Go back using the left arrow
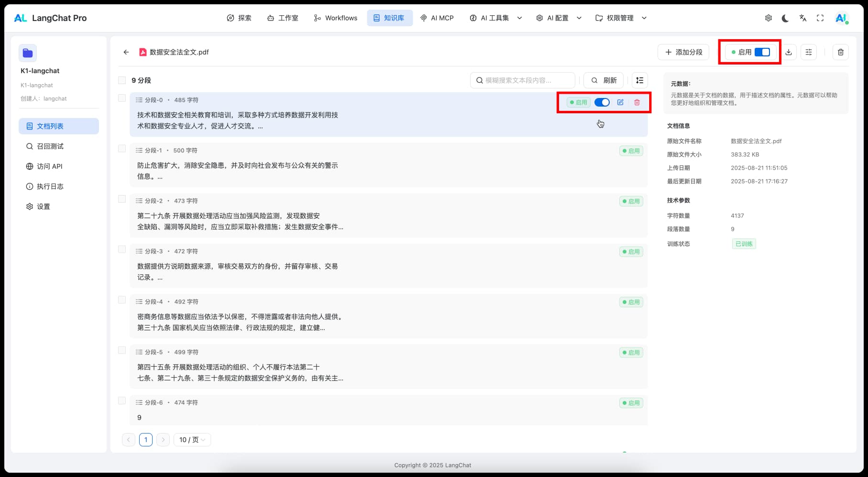 126,52
